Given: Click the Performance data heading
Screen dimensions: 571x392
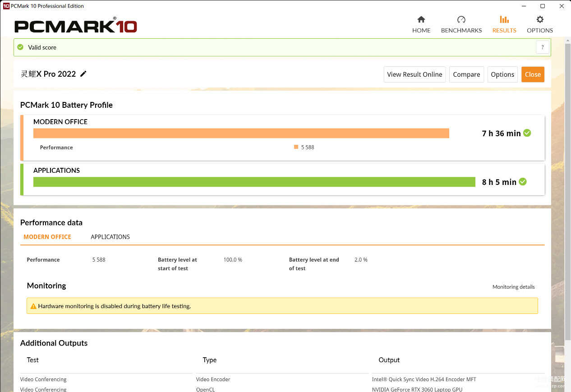Looking at the screenshot, I should pos(51,222).
